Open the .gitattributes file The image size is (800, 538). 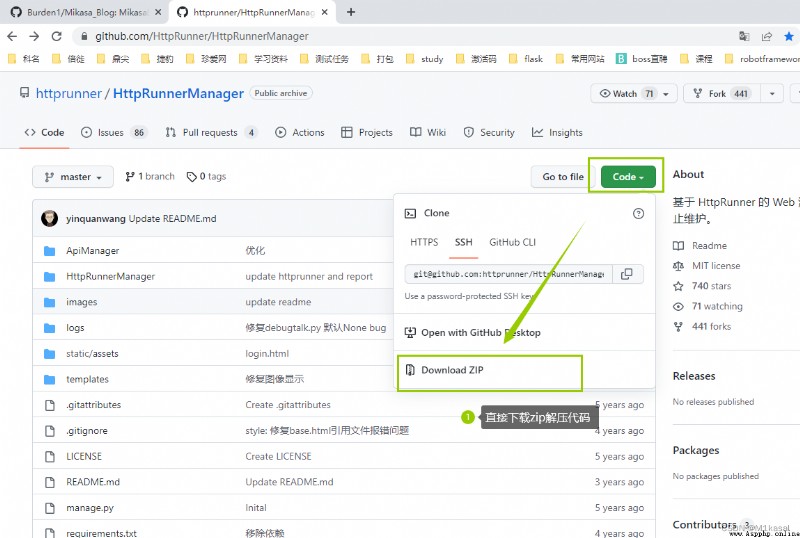(93, 405)
